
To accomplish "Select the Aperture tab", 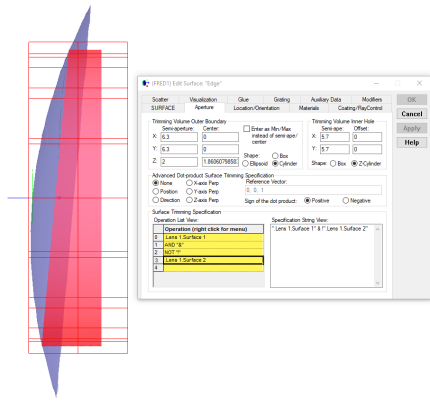I will 204,107.
